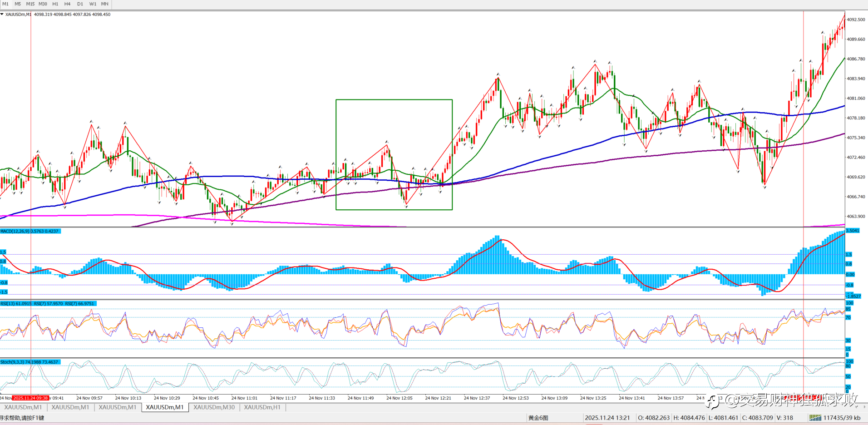Select the M30 timeframe button
The image size is (868, 425).
click(43, 4)
